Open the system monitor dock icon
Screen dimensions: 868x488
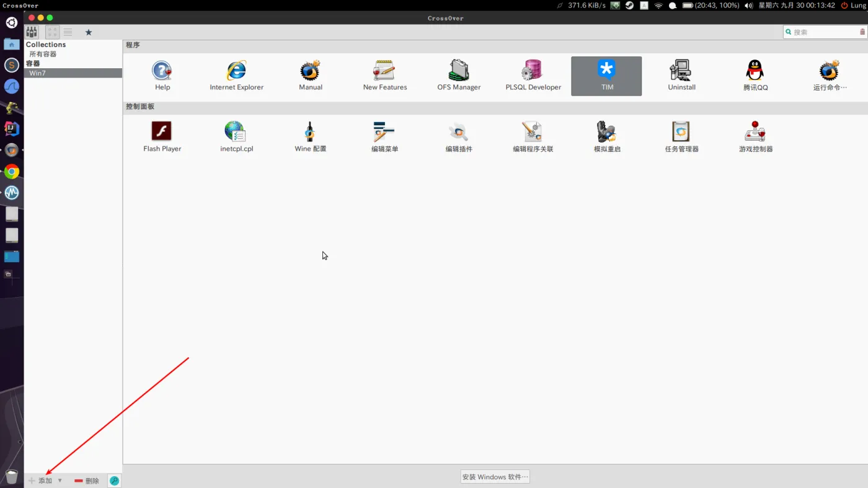pos(12,193)
